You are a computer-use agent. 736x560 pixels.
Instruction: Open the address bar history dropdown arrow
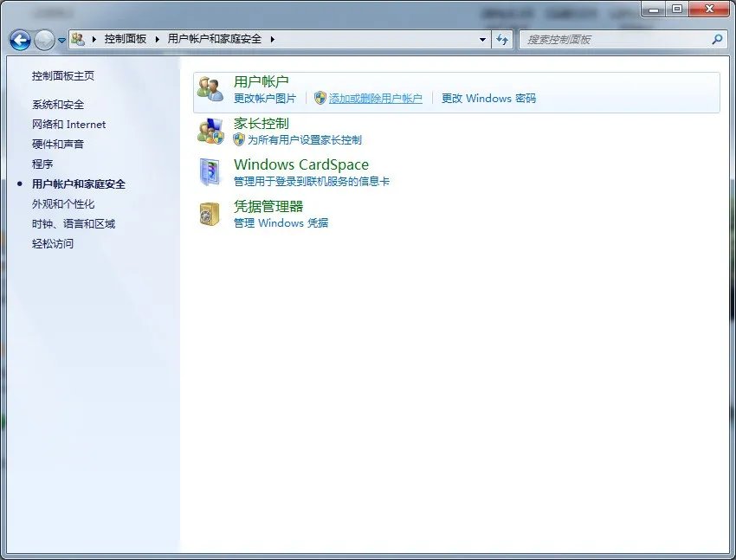click(x=482, y=39)
